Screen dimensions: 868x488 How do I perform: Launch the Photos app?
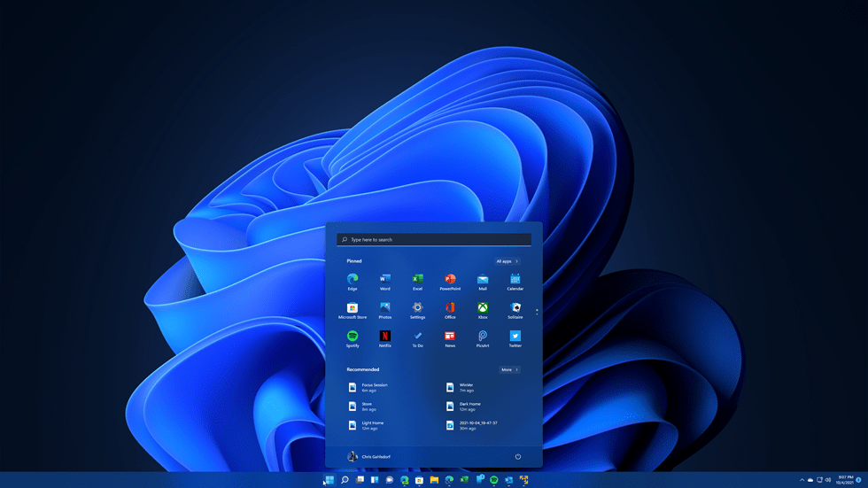point(384,310)
